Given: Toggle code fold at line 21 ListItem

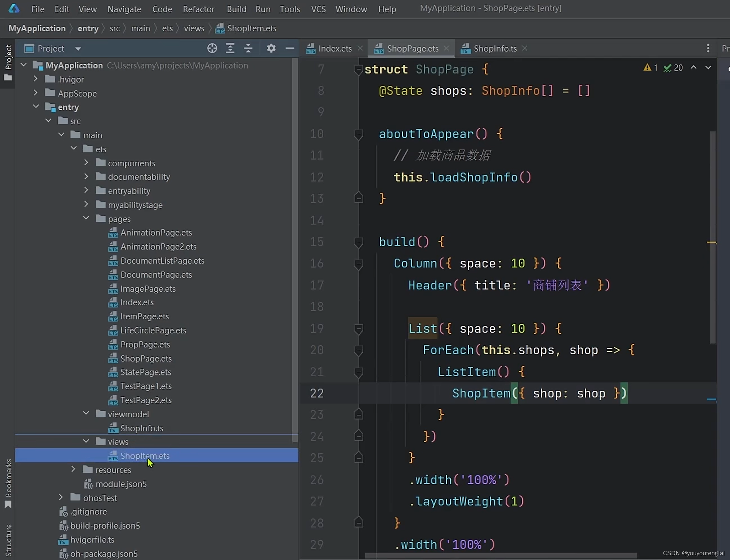Looking at the screenshot, I should (358, 372).
